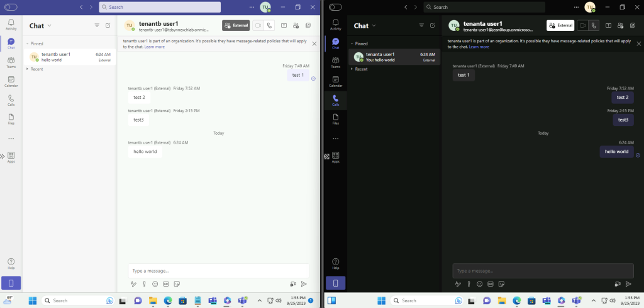Start video call with tenanta user1
Screen dimensions: 644x308
click(582, 25)
